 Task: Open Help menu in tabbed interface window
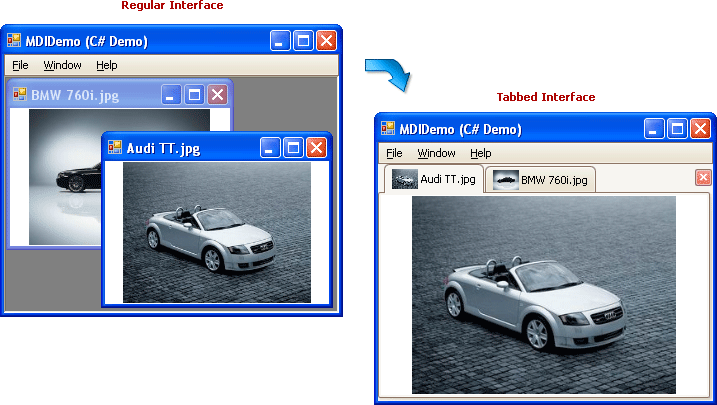(481, 153)
